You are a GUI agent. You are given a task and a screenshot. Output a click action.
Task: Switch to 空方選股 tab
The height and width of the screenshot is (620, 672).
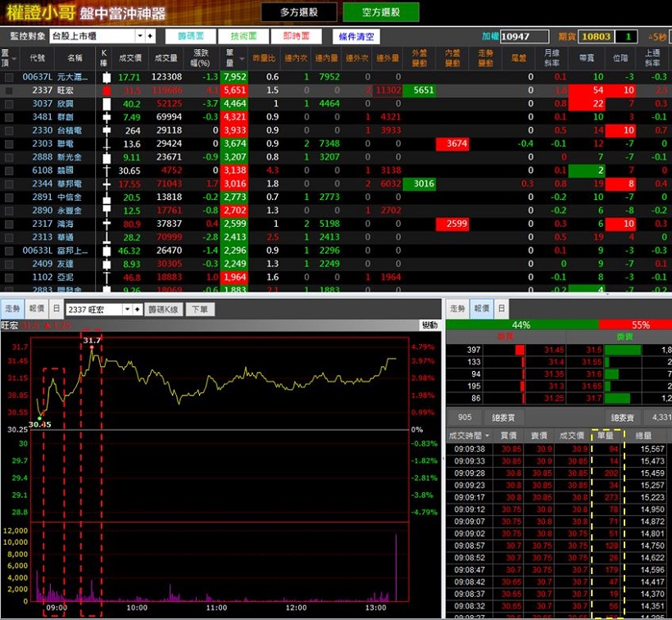point(380,12)
